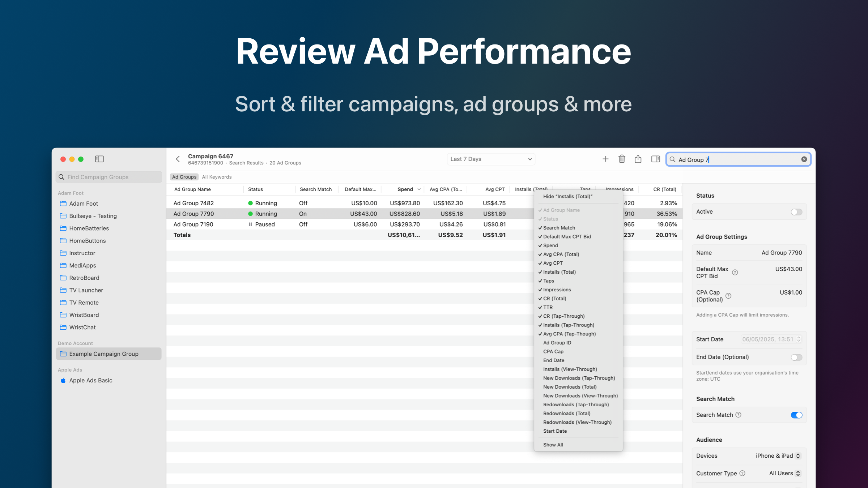Open the Apple Ads Basic sidebar item
The image size is (868, 488).
(91, 381)
